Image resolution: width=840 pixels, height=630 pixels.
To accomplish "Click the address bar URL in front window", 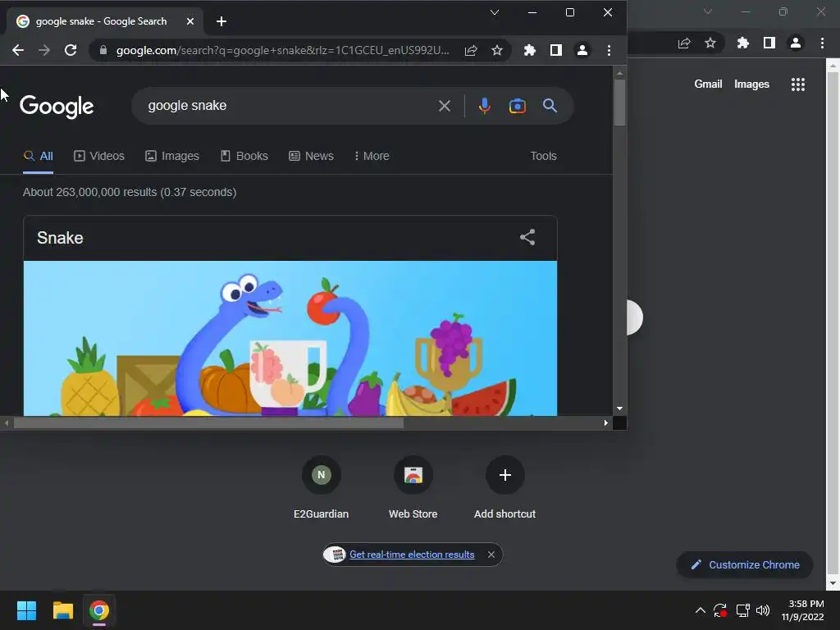I will (282, 50).
